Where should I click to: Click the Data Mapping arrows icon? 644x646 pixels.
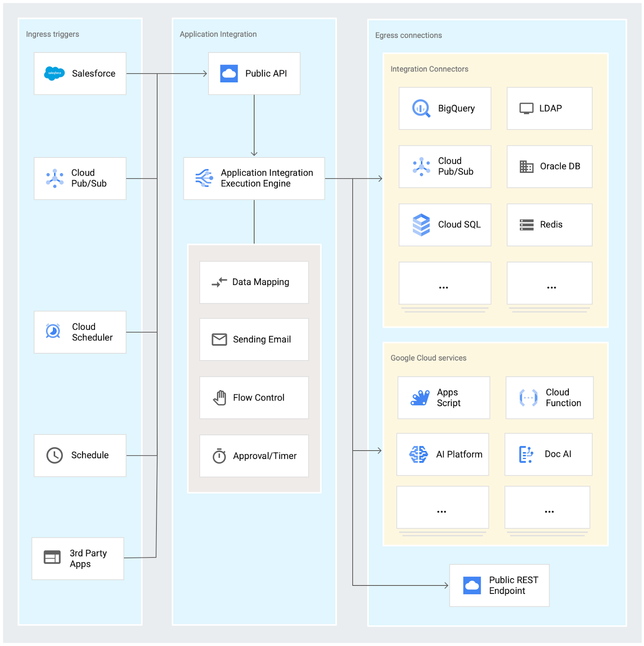click(x=219, y=282)
